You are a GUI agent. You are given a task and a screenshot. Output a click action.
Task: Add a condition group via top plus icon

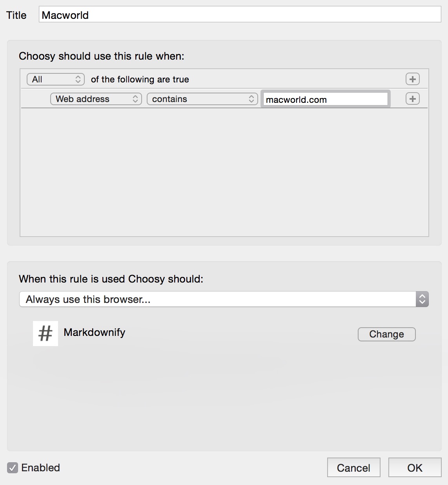[412, 79]
